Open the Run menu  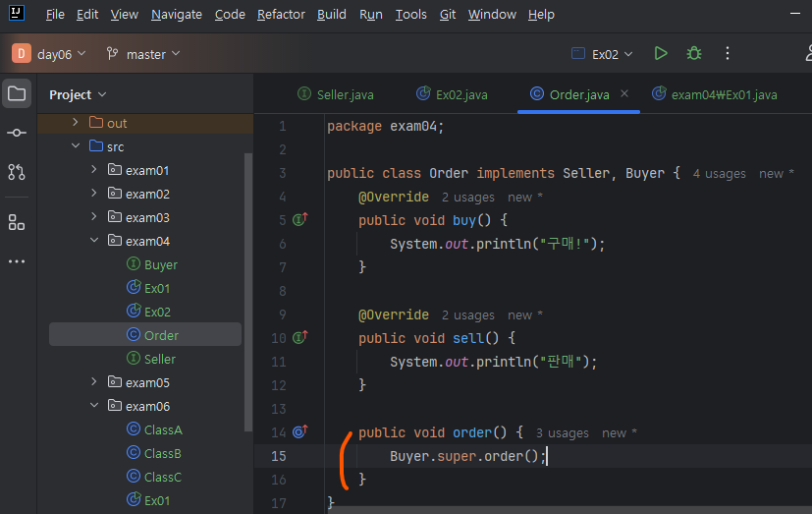(x=371, y=15)
